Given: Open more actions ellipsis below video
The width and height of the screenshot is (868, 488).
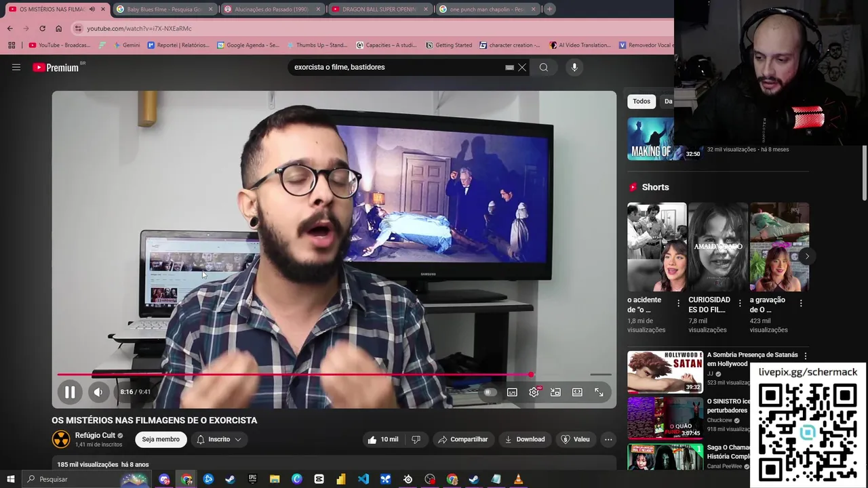Looking at the screenshot, I should pos(608,439).
